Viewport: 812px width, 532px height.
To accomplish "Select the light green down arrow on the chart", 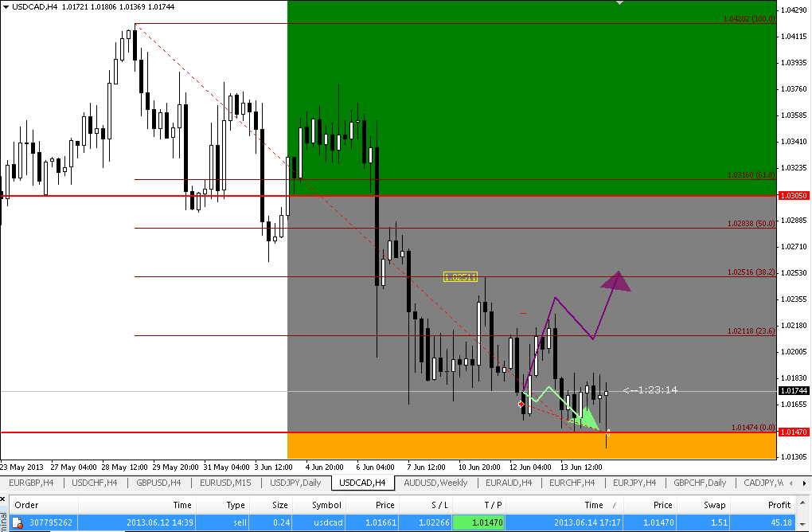I will tap(586, 418).
